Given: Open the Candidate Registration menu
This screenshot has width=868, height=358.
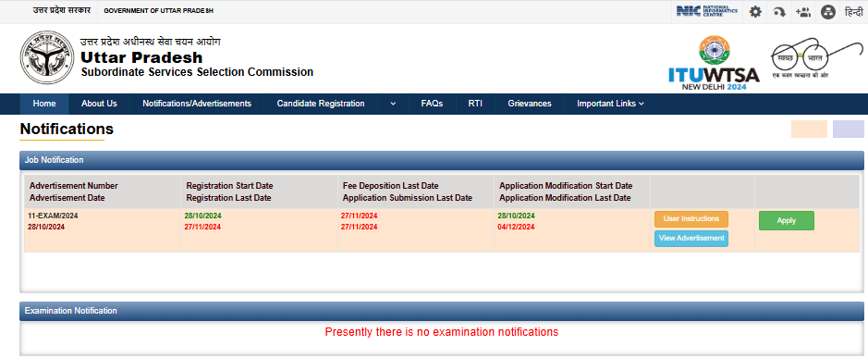Looking at the screenshot, I should click(321, 104).
